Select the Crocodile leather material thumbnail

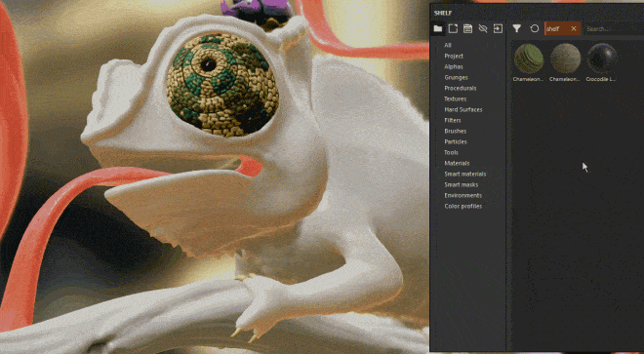click(602, 59)
